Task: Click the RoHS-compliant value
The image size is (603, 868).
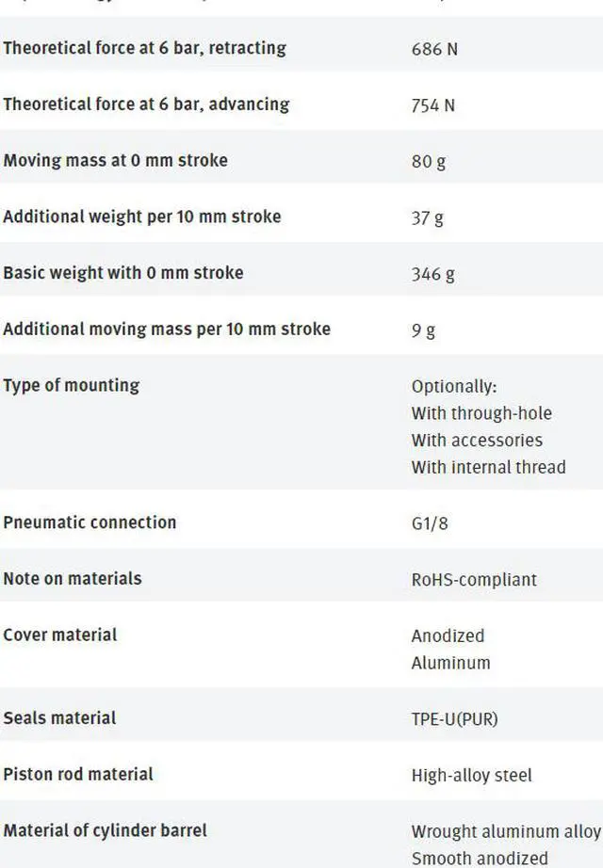Action: tap(474, 580)
